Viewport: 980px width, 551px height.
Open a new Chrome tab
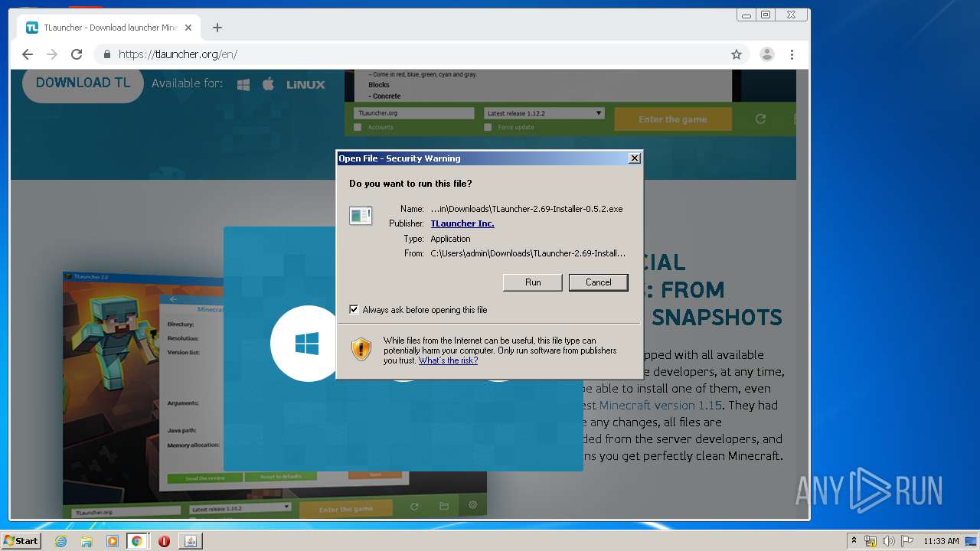(217, 28)
